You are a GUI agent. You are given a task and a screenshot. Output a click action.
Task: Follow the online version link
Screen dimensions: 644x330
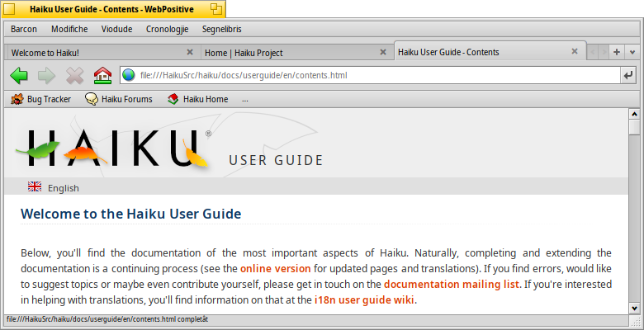pos(275,269)
